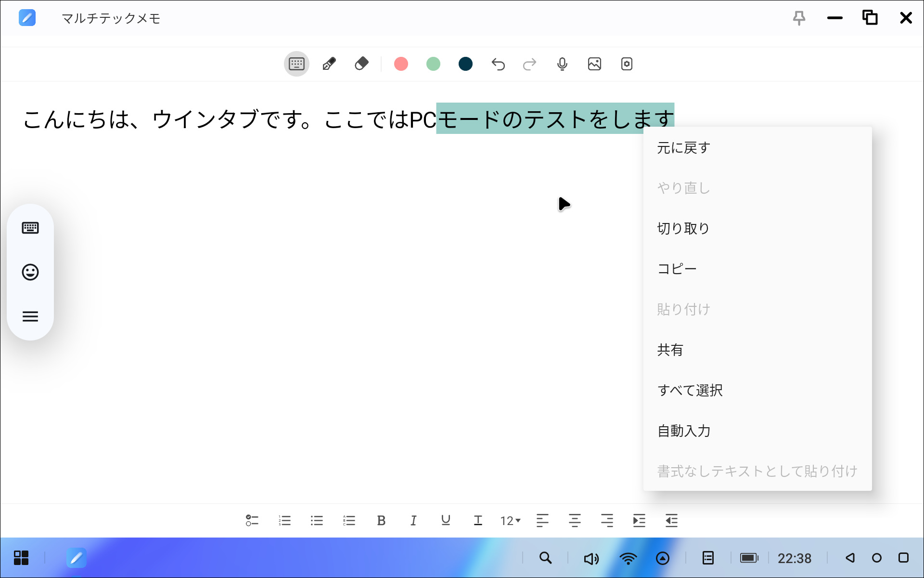Open the font size 12 dropdown
Image resolution: width=924 pixels, height=578 pixels.
pyautogui.click(x=510, y=521)
